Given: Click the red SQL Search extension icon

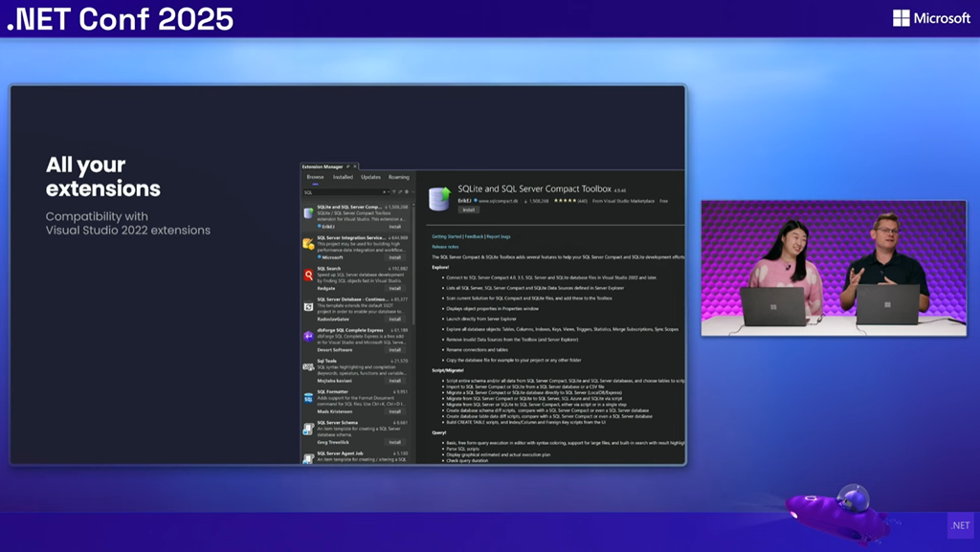Looking at the screenshot, I should coord(308,275).
